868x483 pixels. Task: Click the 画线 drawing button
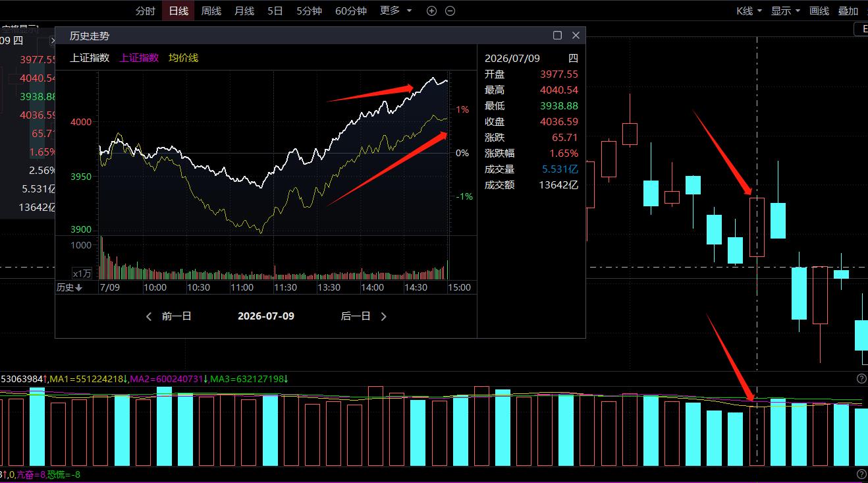pyautogui.click(x=819, y=11)
